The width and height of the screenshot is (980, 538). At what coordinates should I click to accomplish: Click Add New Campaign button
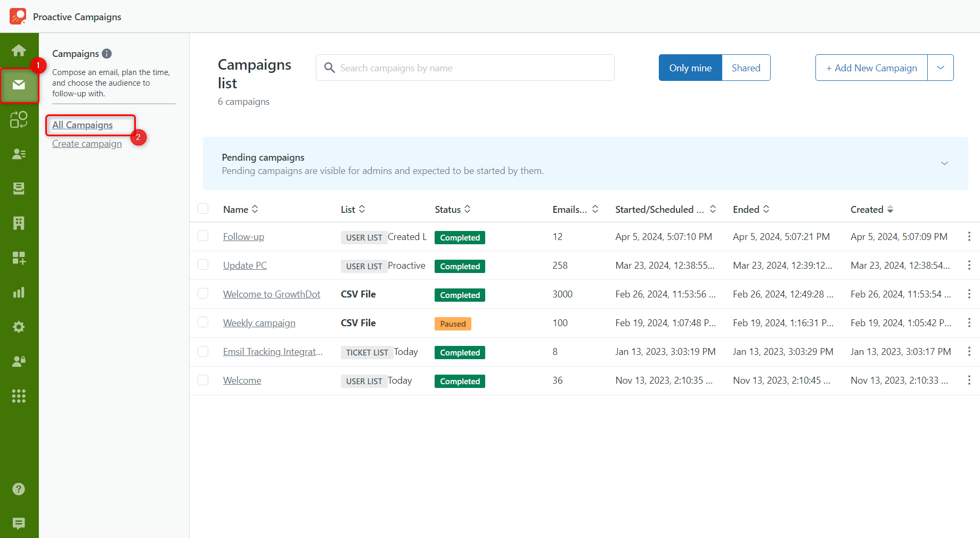click(x=871, y=68)
